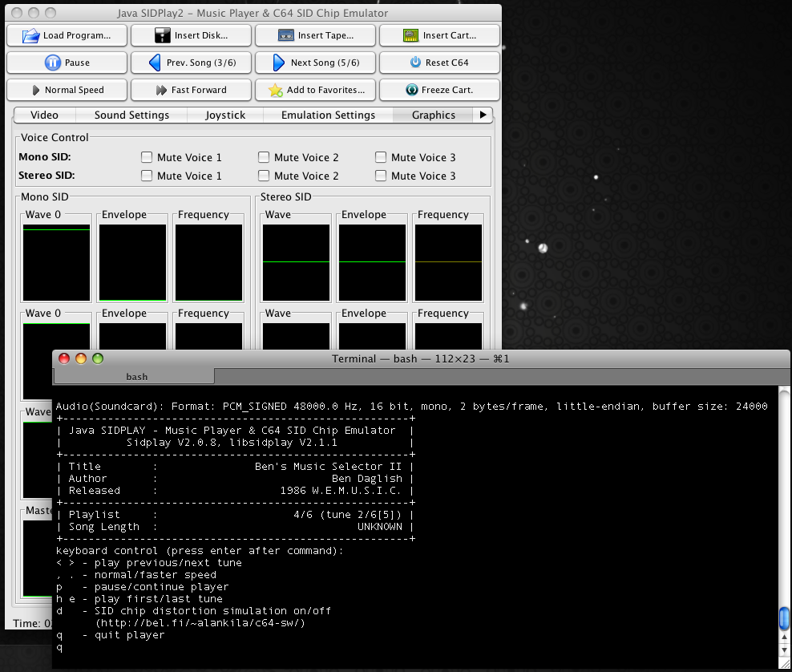Screen dimensions: 792x672
Task: Mute Voice 1 for Mono SID
Action: click(147, 157)
